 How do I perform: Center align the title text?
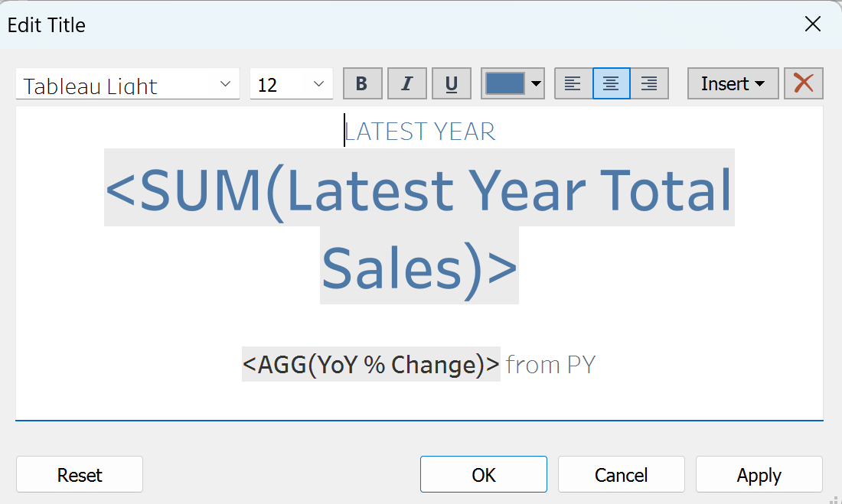(611, 84)
